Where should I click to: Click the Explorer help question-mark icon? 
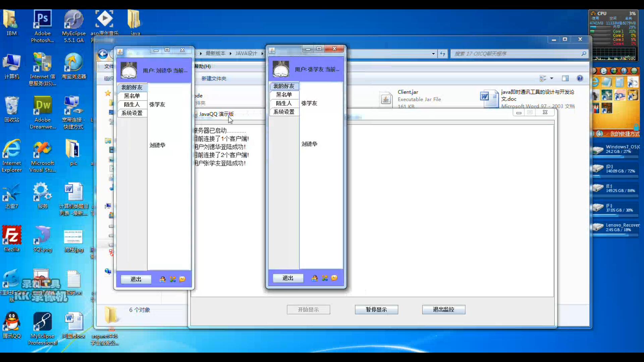coord(580,78)
